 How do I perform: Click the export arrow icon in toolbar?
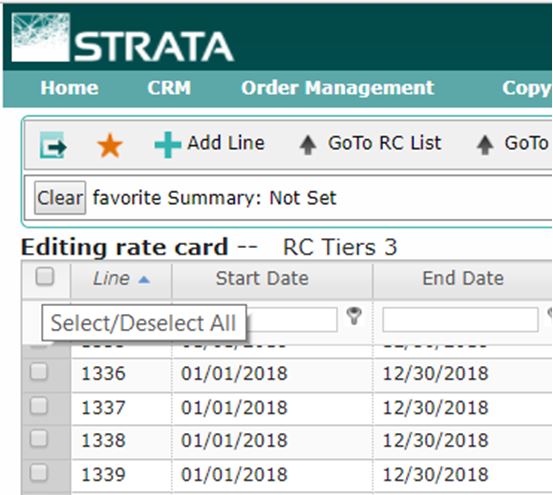[53, 145]
